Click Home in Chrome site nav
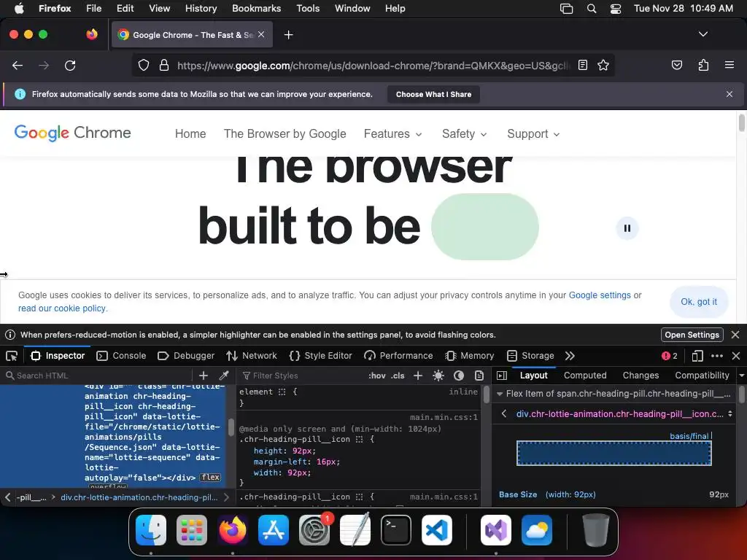This screenshot has width=747, height=560. pyautogui.click(x=190, y=134)
